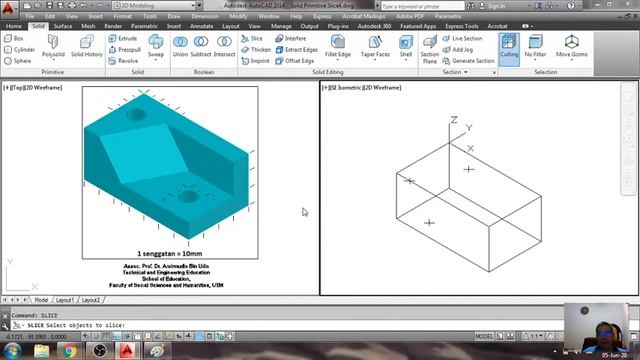This screenshot has height=360, width=640.
Task: Click the Add Jog tool
Action: coord(458,50)
